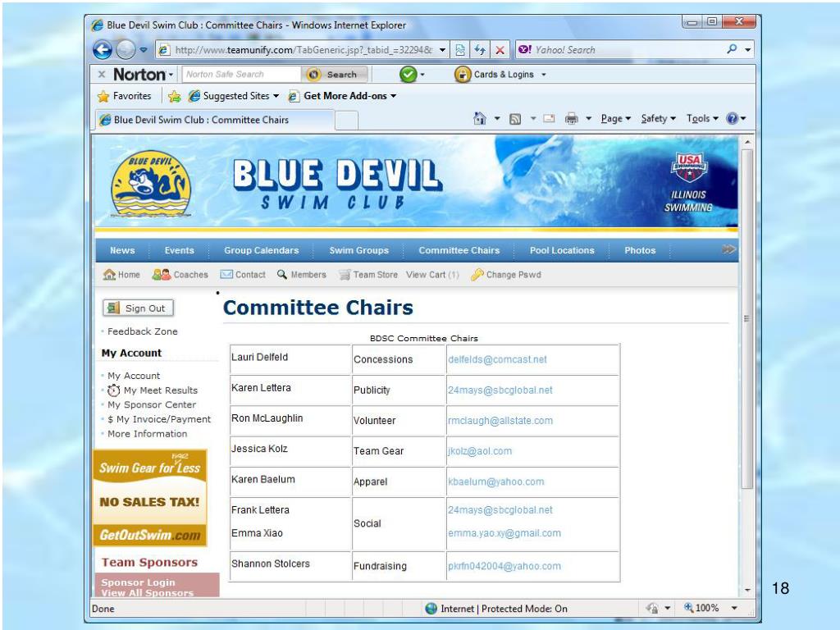Click kbaelum@yahoo.com email link

496,482
